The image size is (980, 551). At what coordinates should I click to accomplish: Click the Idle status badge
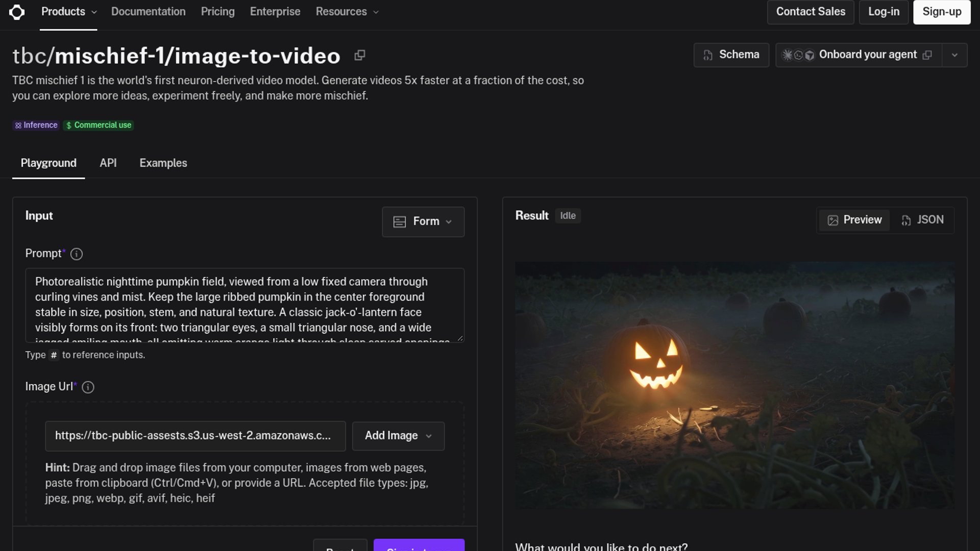[568, 216]
